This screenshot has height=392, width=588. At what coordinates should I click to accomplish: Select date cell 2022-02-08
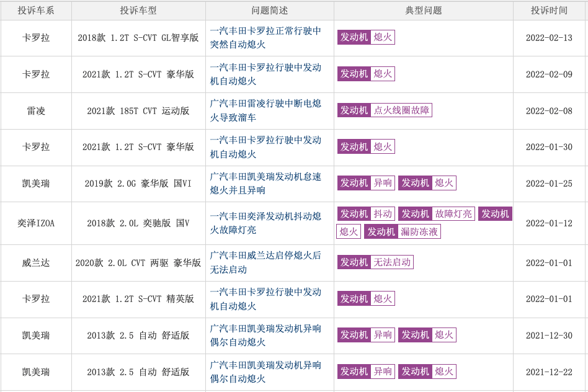549,111
